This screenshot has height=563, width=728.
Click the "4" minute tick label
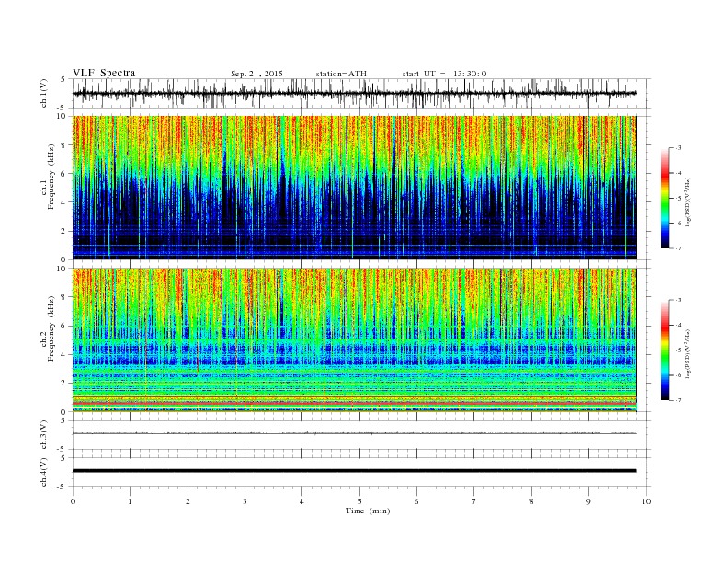tap(302, 501)
